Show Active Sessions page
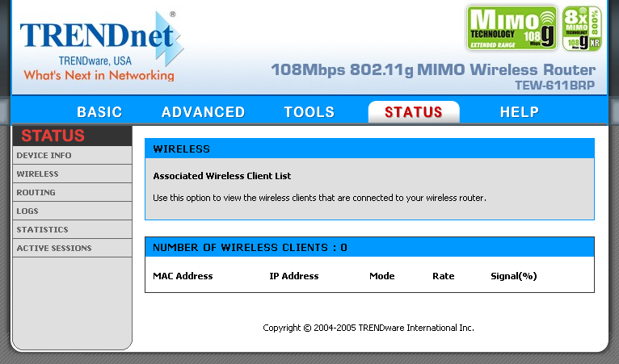This screenshot has width=619, height=364. [72, 248]
